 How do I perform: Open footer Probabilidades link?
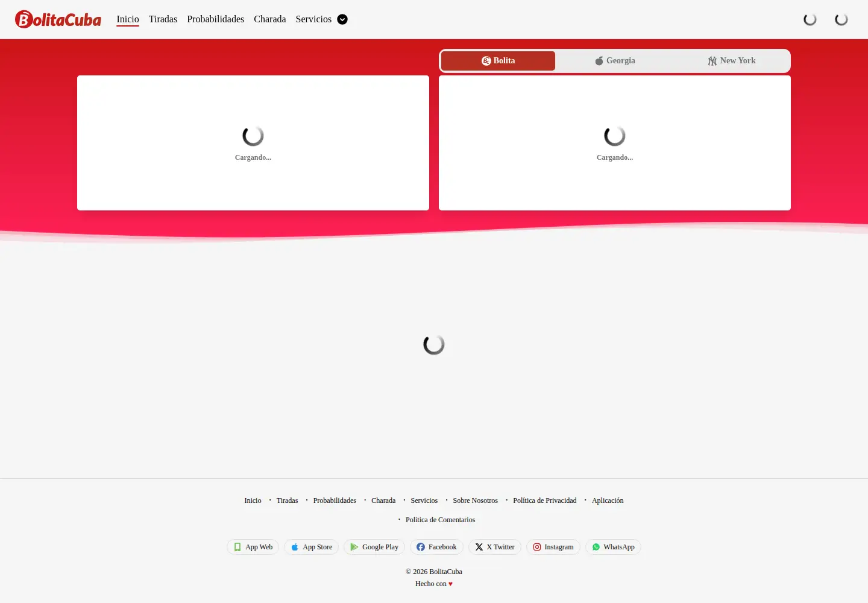[335, 500]
